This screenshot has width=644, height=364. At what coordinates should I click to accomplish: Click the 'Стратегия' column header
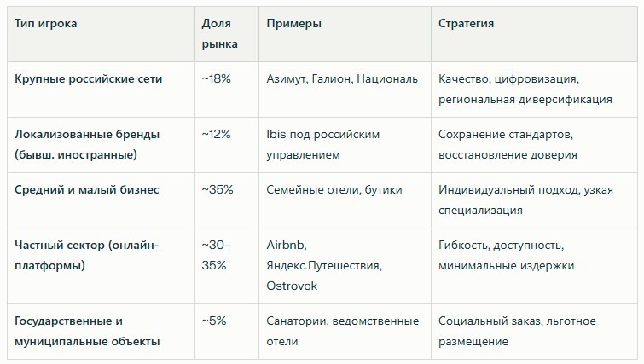[x=467, y=24]
